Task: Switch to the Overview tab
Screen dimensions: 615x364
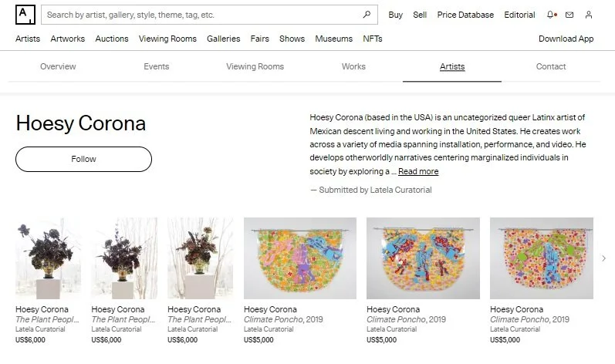Action: (58, 66)
